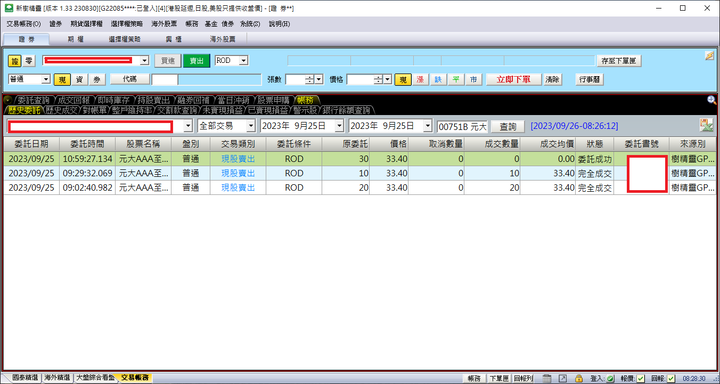Viewport: 720px width, 384px height.
Task: Toggle the 回報 status checkbox
Action: (x=671, y=378)
